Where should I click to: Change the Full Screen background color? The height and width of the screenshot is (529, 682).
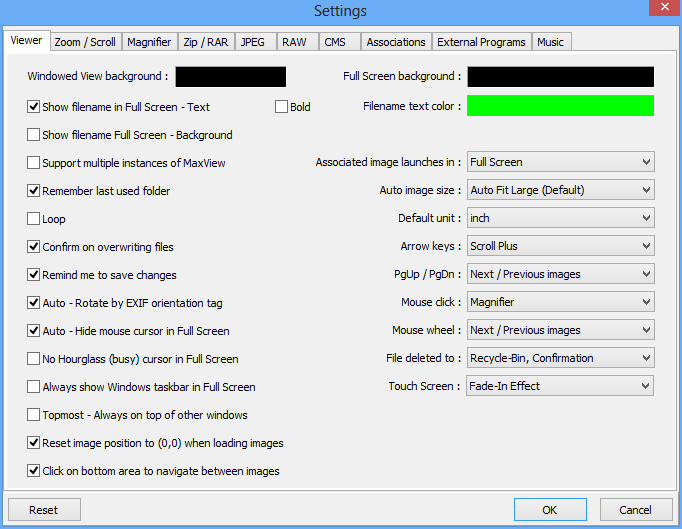560,77
